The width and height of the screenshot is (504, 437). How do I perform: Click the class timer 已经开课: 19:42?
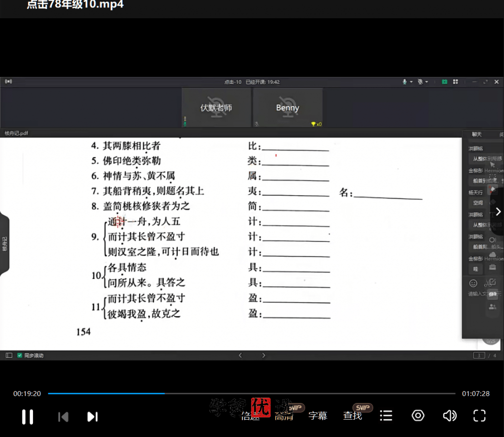pyautogui.click(x=263, y=82)
